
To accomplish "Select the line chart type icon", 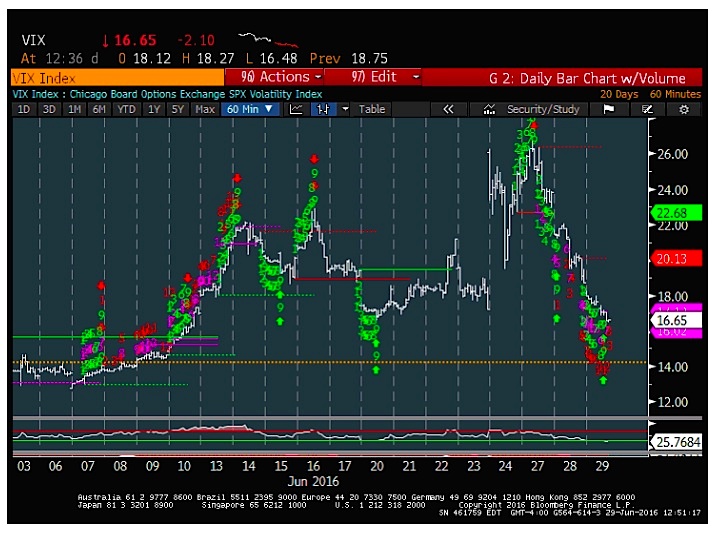I will [x=296, y=109].
